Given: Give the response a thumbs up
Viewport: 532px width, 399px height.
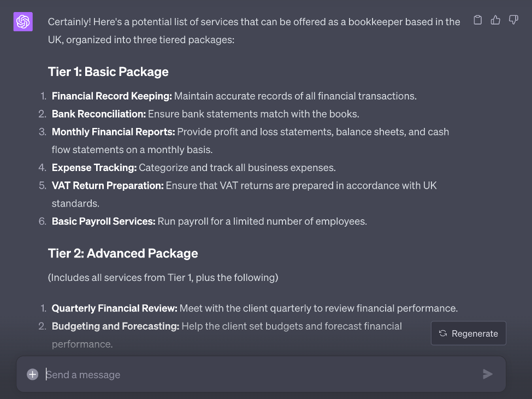Looking at the screenshot, I should pyautogui.click(x=495, y=20).
